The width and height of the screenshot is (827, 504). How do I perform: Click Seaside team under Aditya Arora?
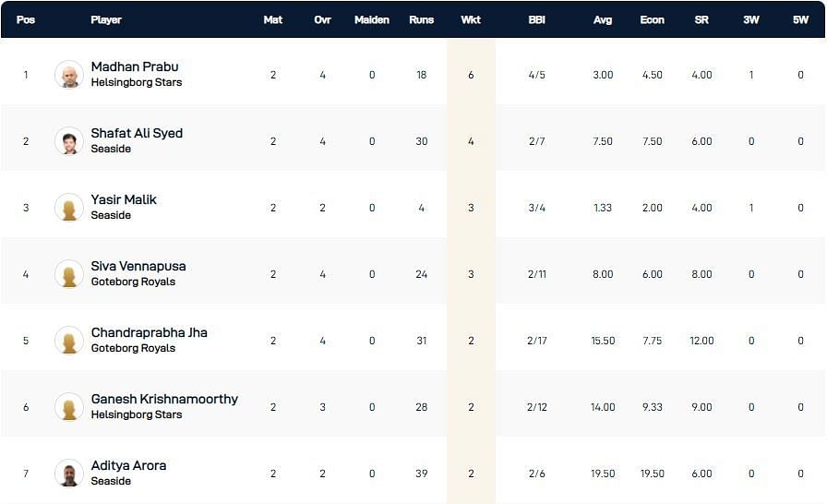tap(111, 481)
